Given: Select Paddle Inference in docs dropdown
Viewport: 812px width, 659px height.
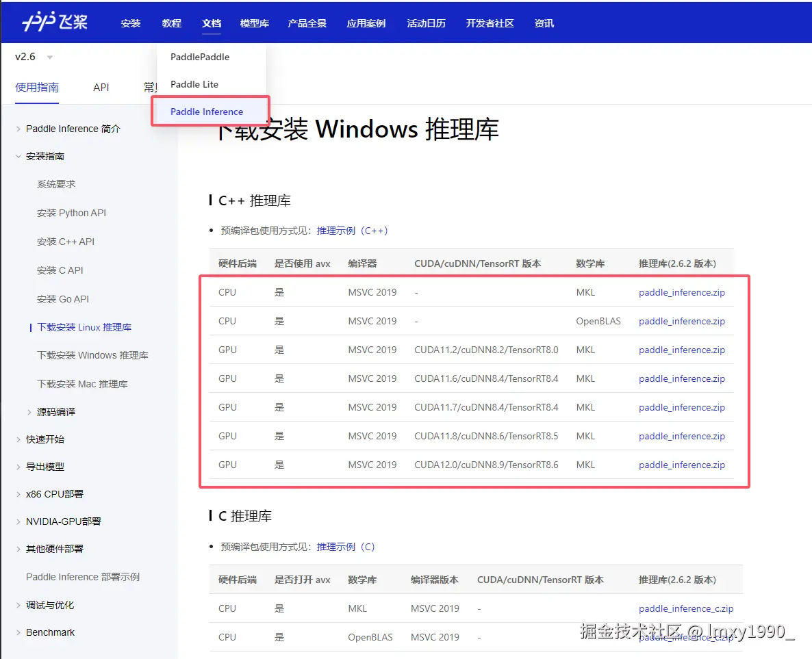Looking at the screenshot, I should tap(207, 112).
